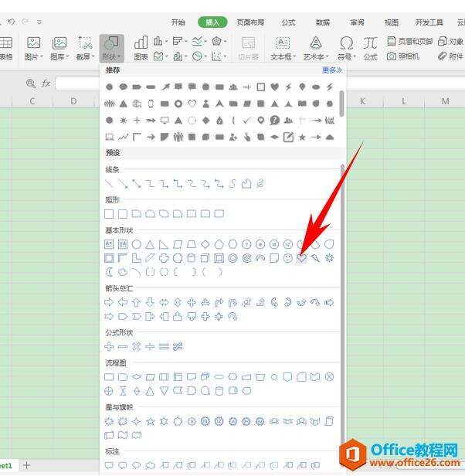This screenshot has height=476, width=465.
Task: Click 页眉和页脚 header and footer
Action: click(x=409, y=41)
